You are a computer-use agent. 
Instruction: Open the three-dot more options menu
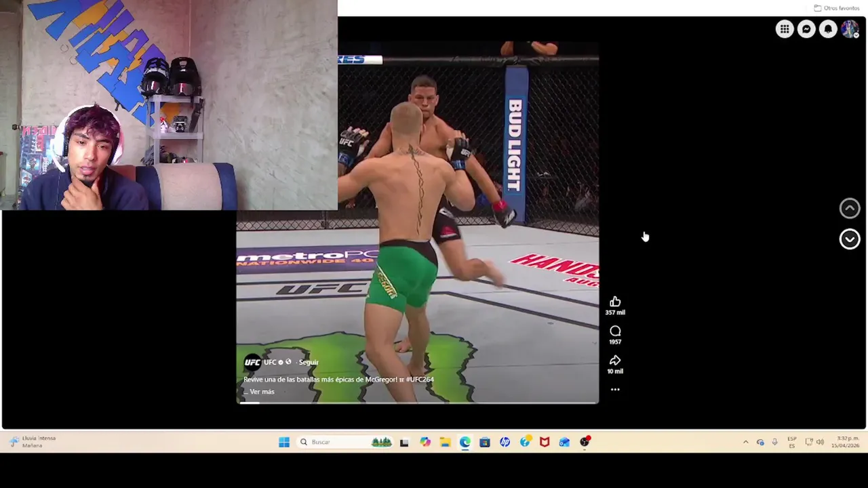point(615,390)
